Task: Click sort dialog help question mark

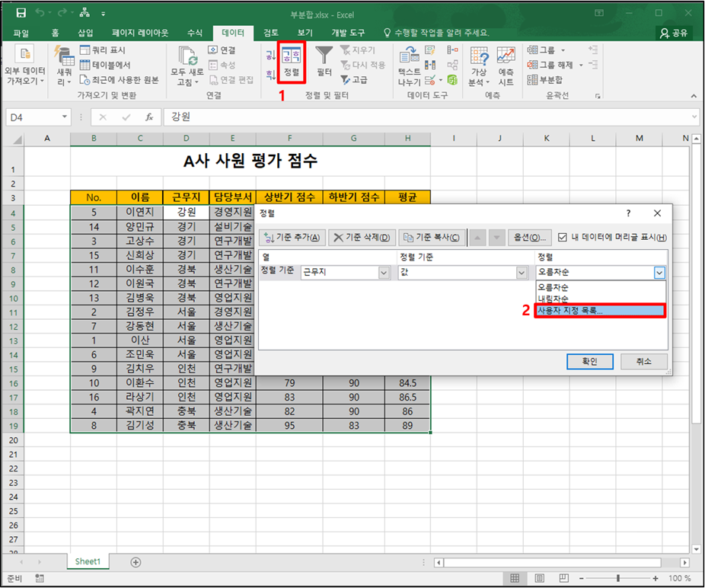Action: point(628,213)
